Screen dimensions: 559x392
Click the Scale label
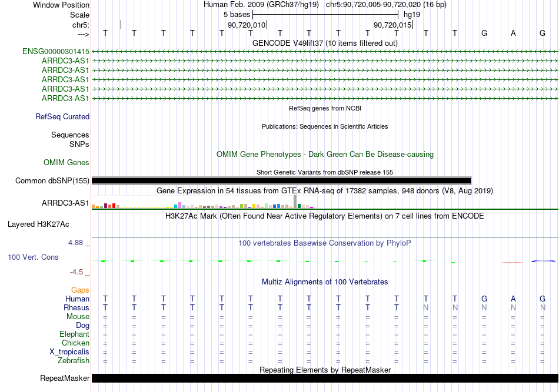coord(79,15)
